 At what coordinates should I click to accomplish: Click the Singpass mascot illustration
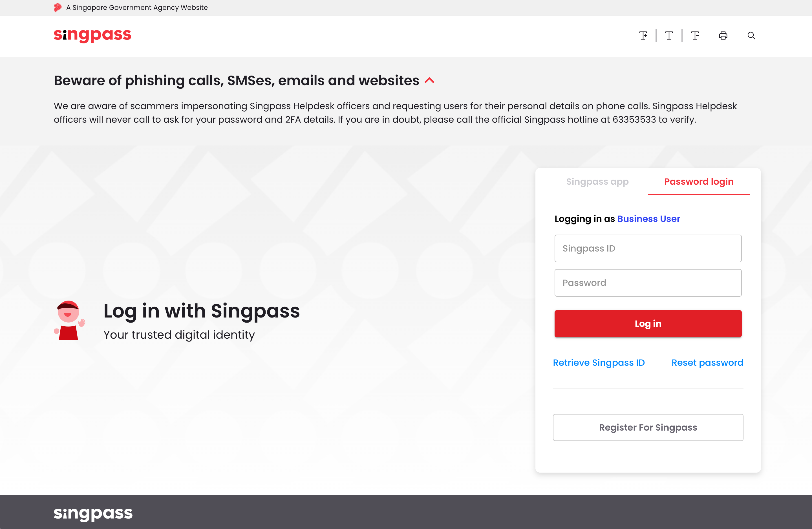tap(70, 320)
